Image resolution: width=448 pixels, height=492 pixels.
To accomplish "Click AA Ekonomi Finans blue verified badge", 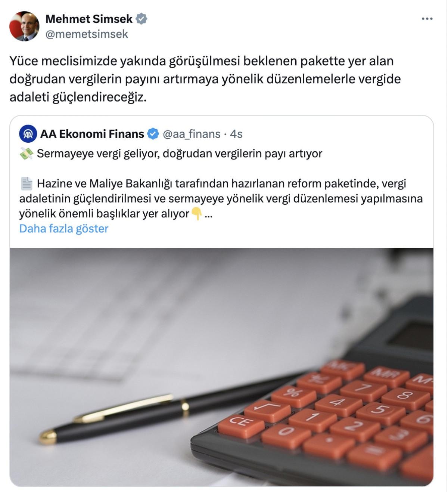I will click(153, 134).
